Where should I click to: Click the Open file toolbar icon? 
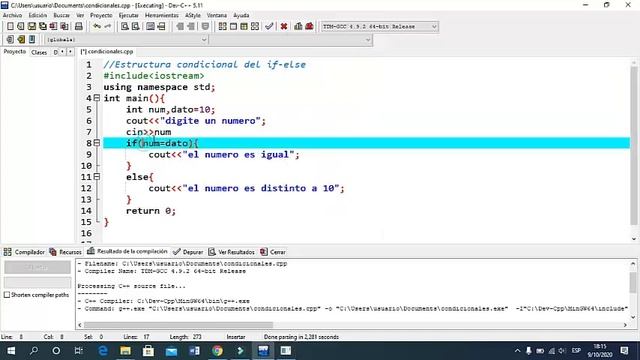tap(21, 27)
